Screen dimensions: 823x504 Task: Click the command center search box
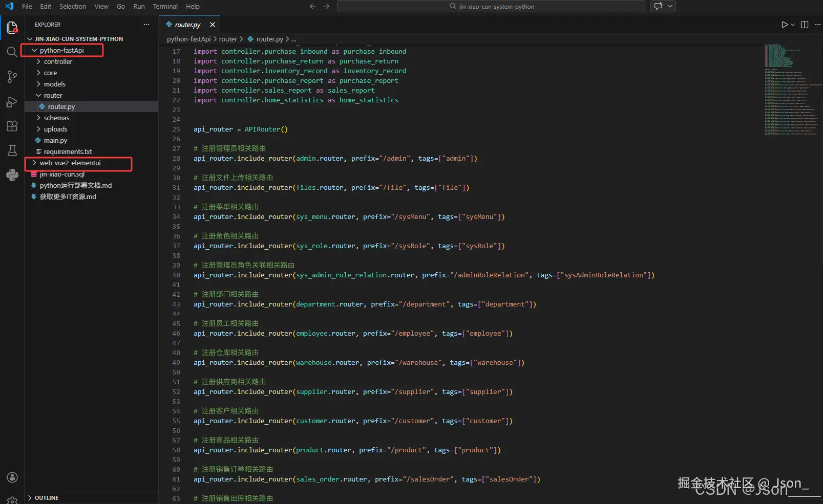[x=491, y=7]
